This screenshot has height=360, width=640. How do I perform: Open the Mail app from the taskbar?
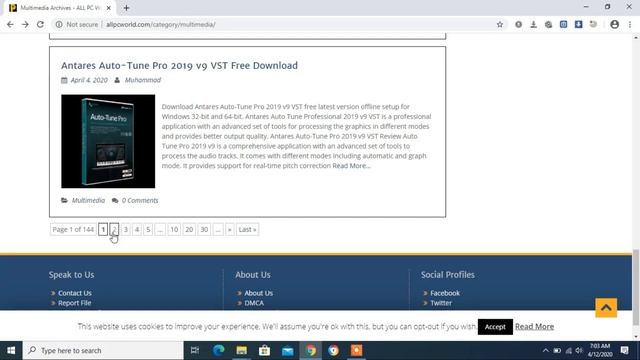pos(287,350)
